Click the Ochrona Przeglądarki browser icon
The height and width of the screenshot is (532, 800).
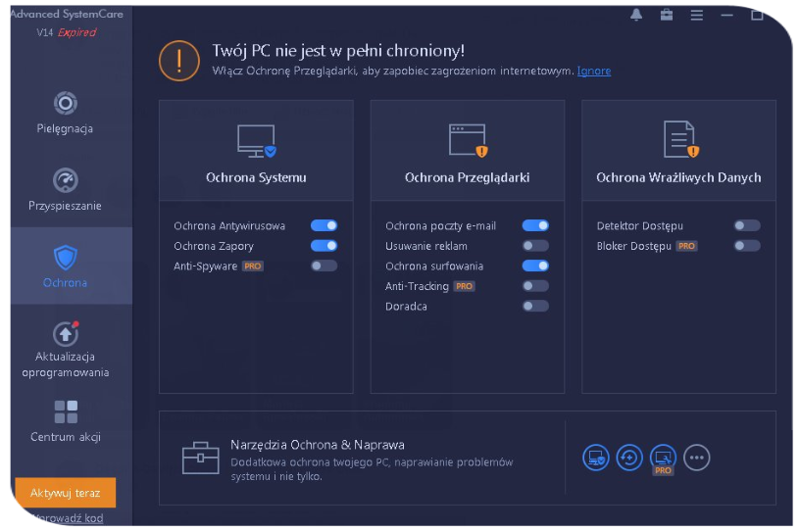468,140
